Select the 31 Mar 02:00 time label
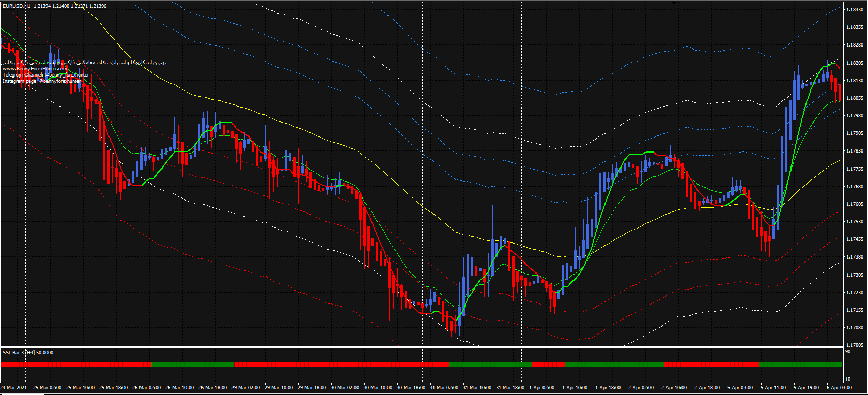This screenshot has width=868, height=395. point(444,387)
